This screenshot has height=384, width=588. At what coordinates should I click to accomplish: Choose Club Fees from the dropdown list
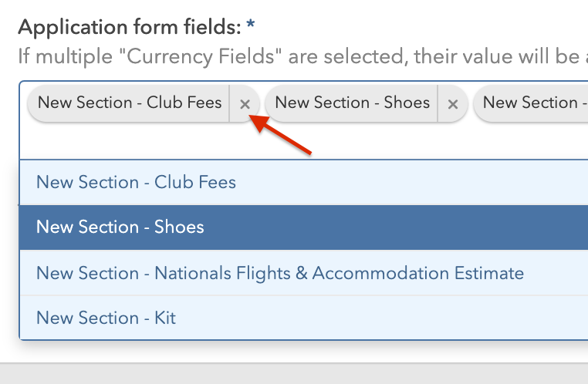(x=136, y=183)
